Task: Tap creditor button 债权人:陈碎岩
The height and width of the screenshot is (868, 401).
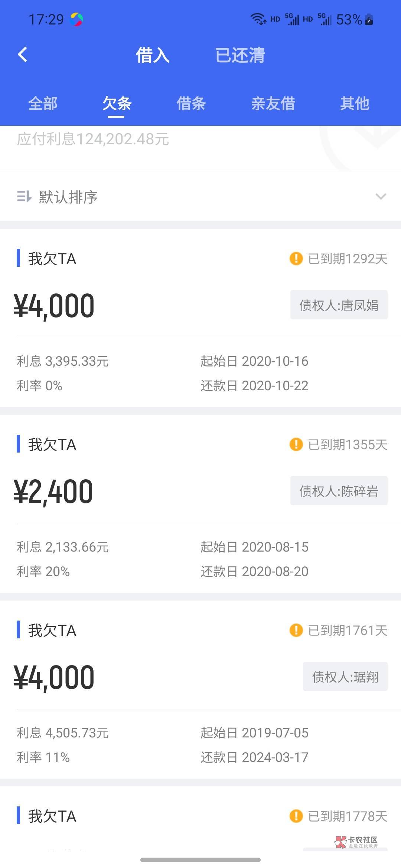Action: pos(339,491)
